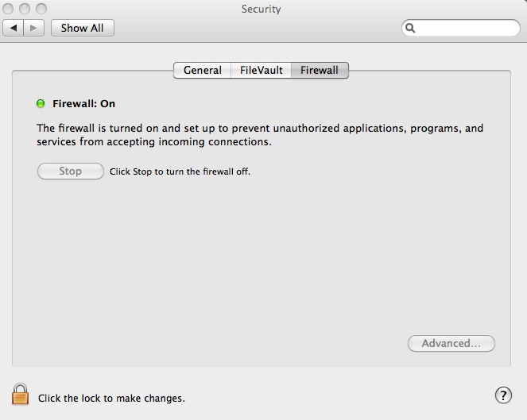
Task: Click the minimize window button
Action: (25, 9)
